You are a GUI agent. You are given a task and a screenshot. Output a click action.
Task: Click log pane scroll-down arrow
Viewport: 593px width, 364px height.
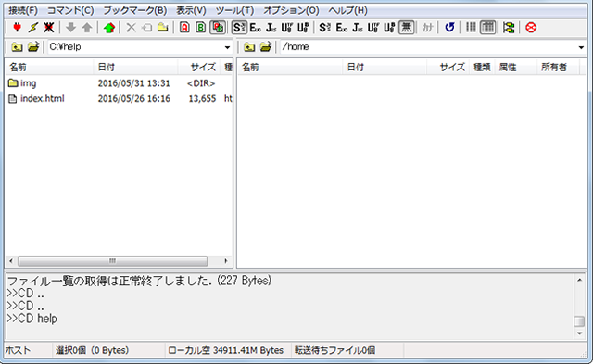pos(579,333)
